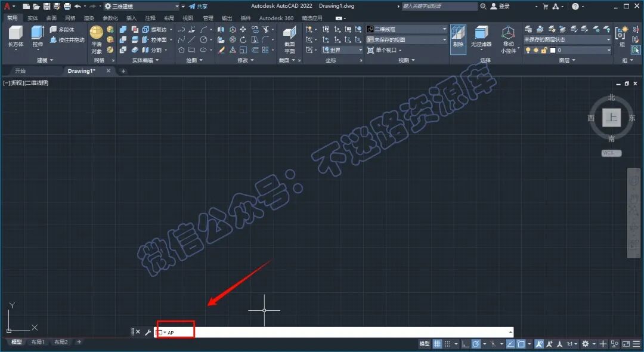Viewport: 644px width, 352px height.
Task: Click the customize wrench icon on command line
Action: [x=148, y=332]
